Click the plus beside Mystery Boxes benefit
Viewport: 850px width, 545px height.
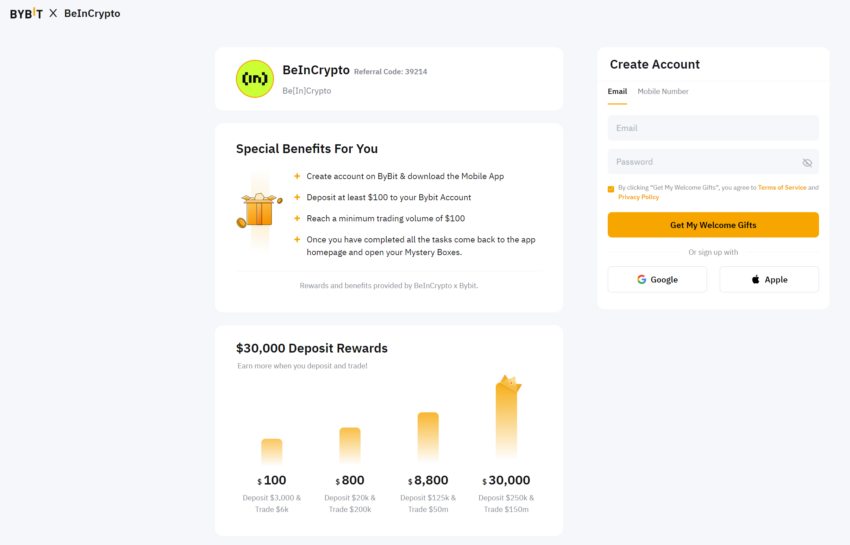point(297,239)
